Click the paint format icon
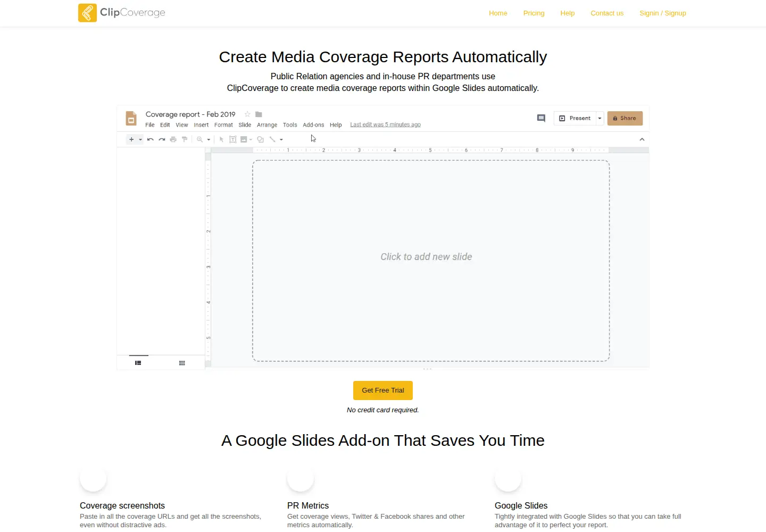766x532 pixels. point(185,139)
